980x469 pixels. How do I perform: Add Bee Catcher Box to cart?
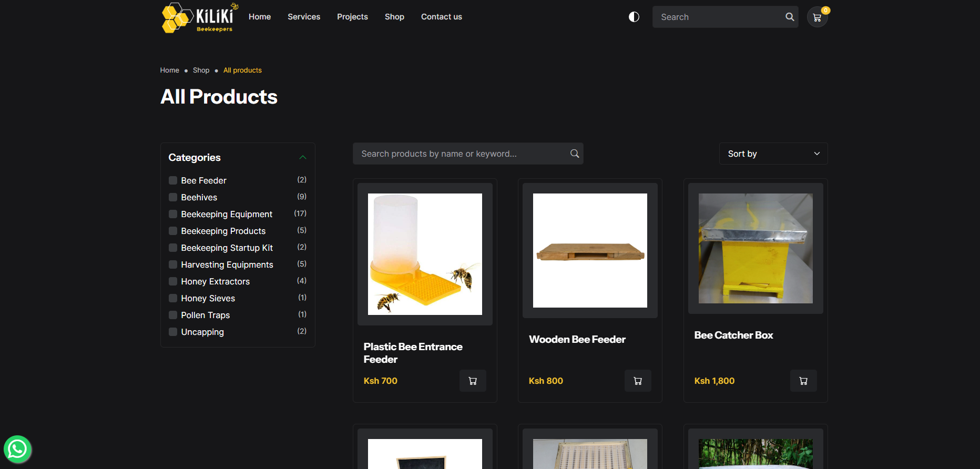[803, 381]
